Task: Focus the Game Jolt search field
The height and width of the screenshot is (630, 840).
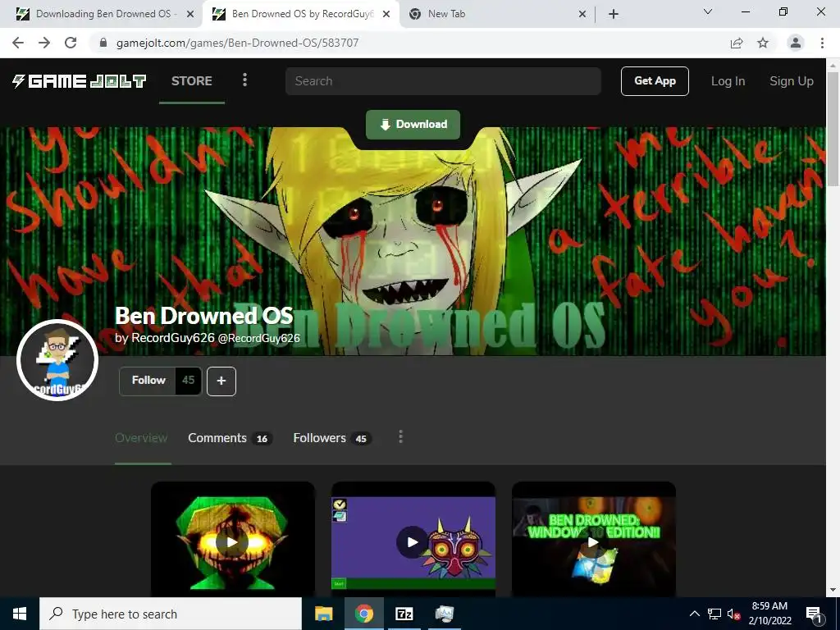Action: click(x=443, y=81)
